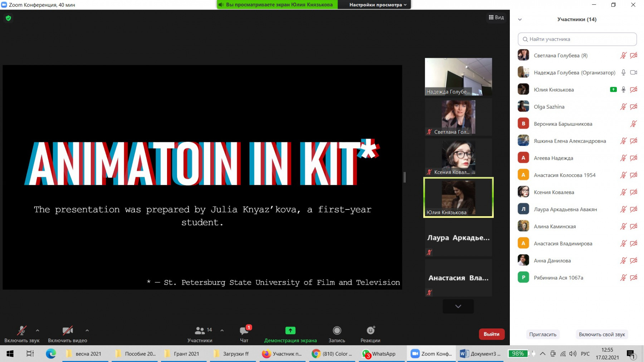Unmute microphone with Включить звук
644x362 pixels.
(x=22, y=331)
